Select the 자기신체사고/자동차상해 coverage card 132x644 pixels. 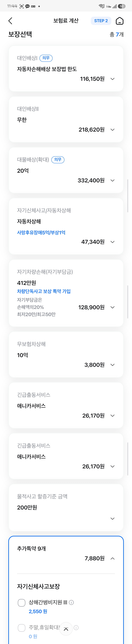(66, 226)
